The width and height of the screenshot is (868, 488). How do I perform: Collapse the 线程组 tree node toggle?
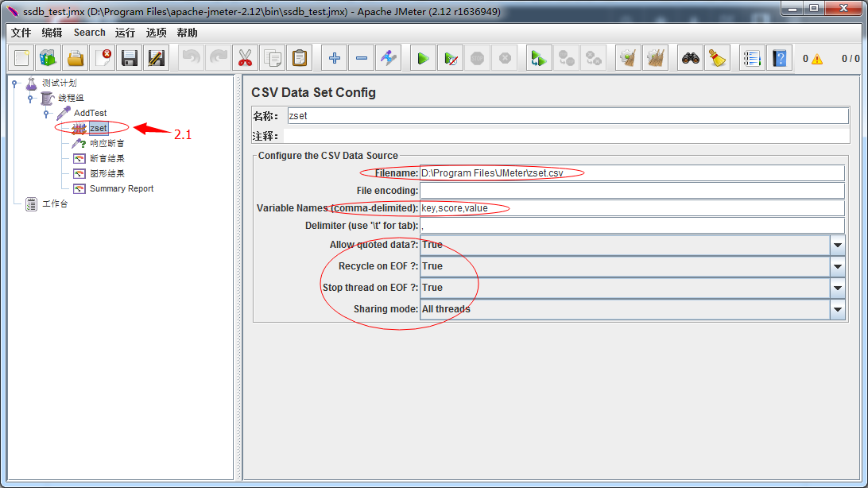click(x=31, y=99)
